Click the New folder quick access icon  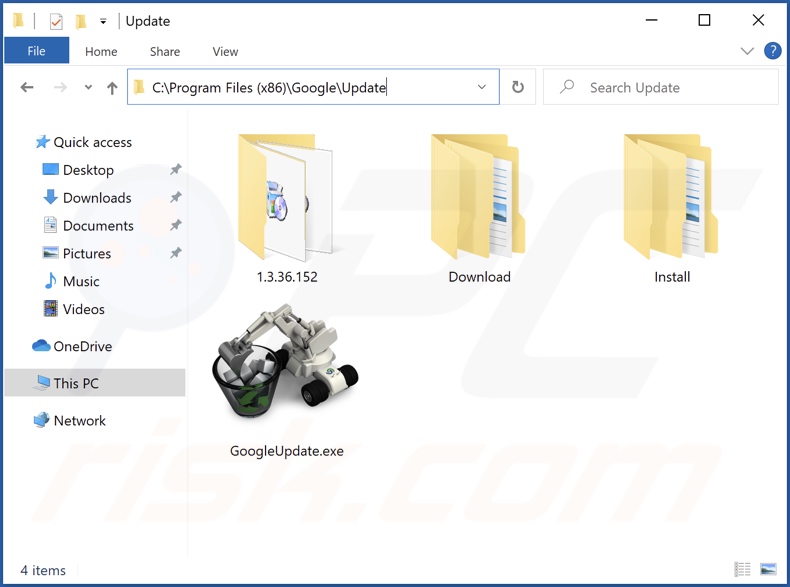point(81,21)
